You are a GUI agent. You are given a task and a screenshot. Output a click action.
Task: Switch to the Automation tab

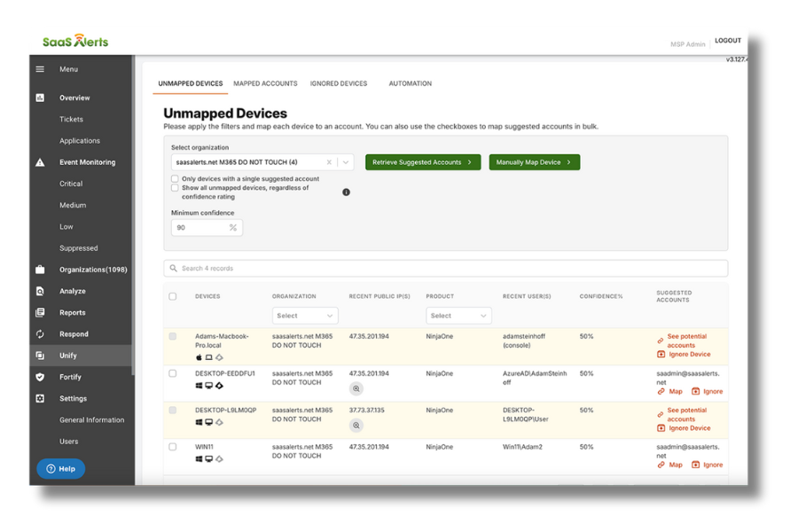(411, 83)
